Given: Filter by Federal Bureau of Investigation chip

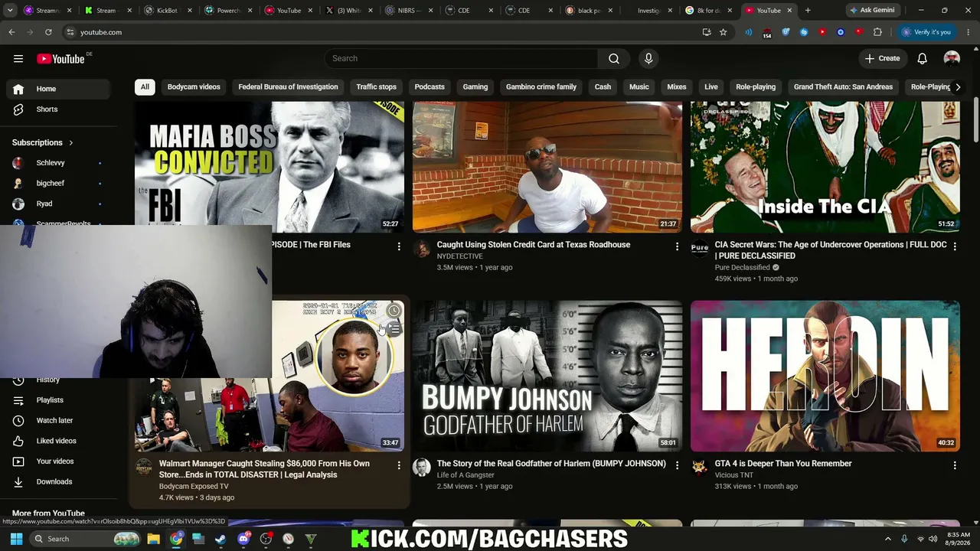Looking at the screenshot, I should (288, 87).
